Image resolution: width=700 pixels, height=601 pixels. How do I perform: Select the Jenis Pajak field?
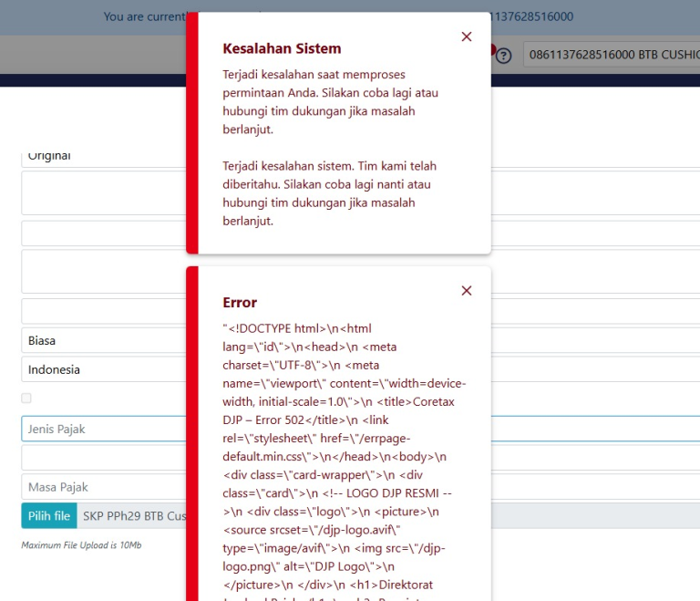point(100,429)
